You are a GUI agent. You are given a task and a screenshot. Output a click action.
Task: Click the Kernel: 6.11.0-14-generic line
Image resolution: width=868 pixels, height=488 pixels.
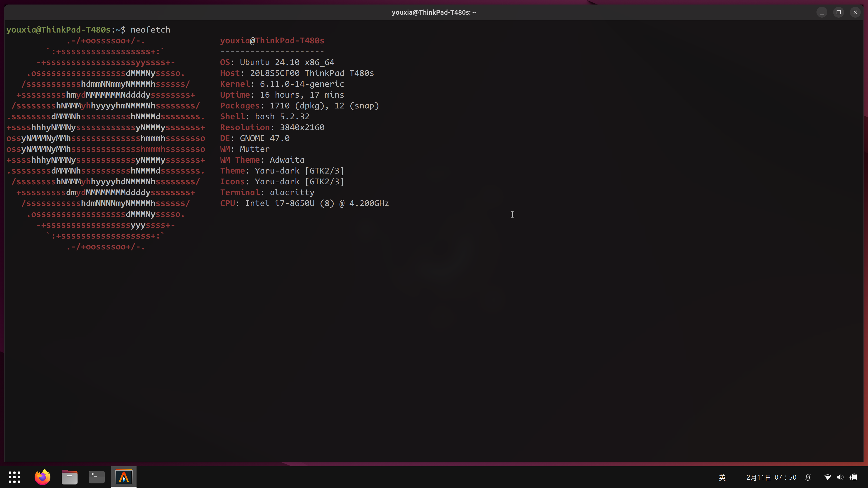282,84
